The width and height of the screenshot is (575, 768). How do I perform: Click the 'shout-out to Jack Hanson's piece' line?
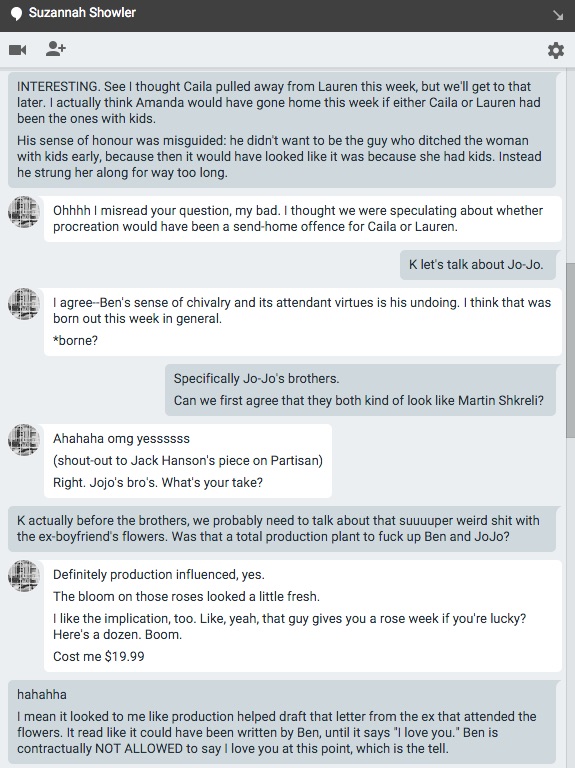(188, 461)
